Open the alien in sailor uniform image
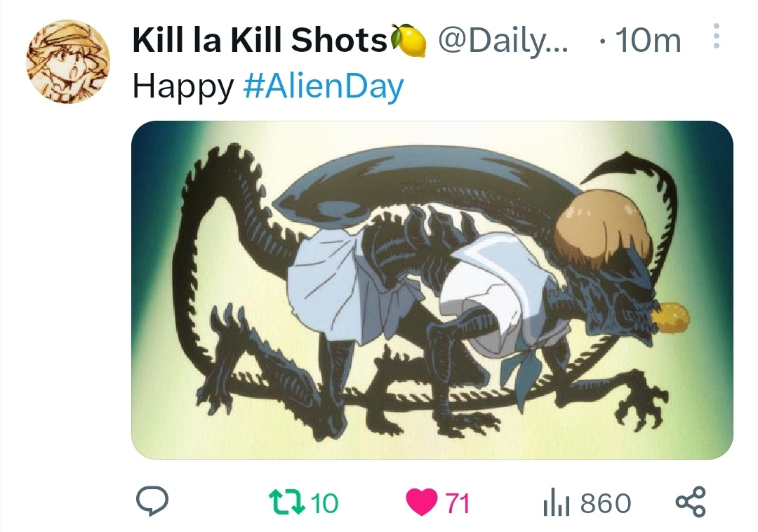The image size is (758, 532). coord(432,290)
